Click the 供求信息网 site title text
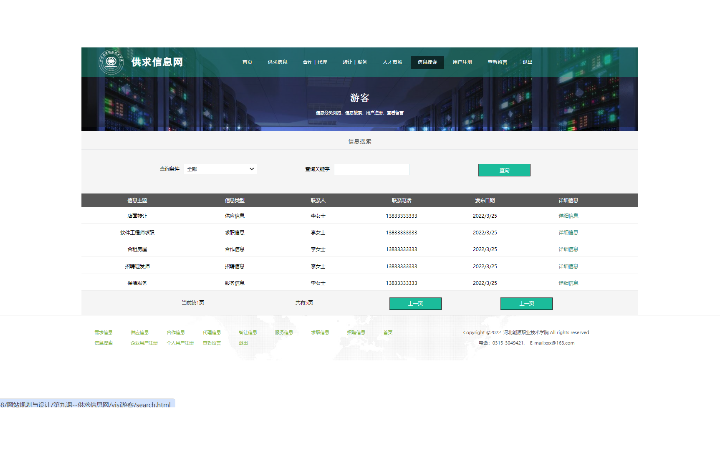 [x=157, y=62]
